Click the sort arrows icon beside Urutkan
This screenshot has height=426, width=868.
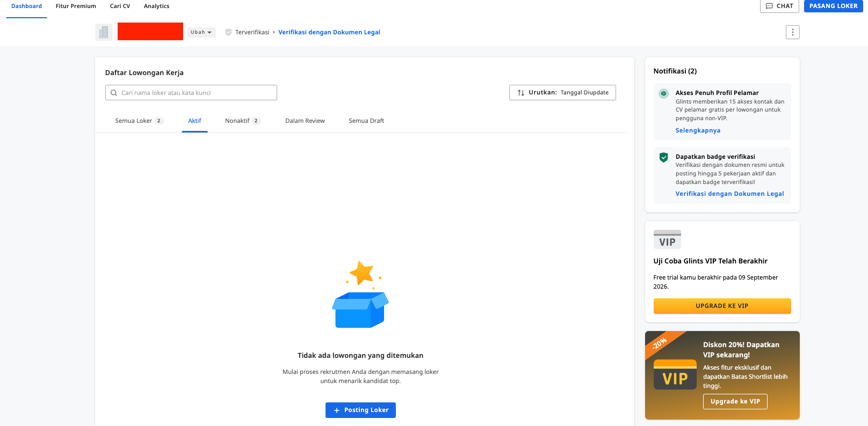(x=520, y=93)
